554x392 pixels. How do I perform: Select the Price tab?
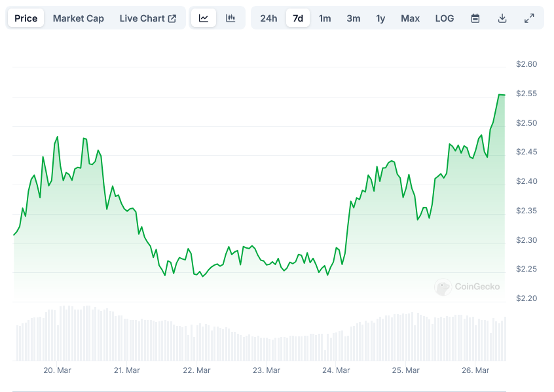(26, 18)
